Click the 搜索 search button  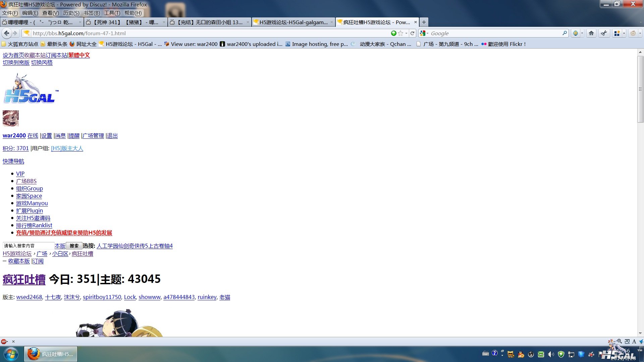point(74,246)
